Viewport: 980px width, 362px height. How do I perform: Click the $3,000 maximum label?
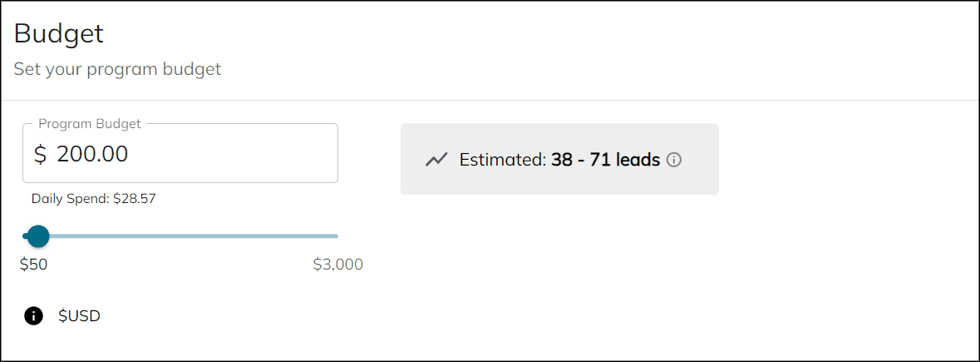[x=338, y=265]
